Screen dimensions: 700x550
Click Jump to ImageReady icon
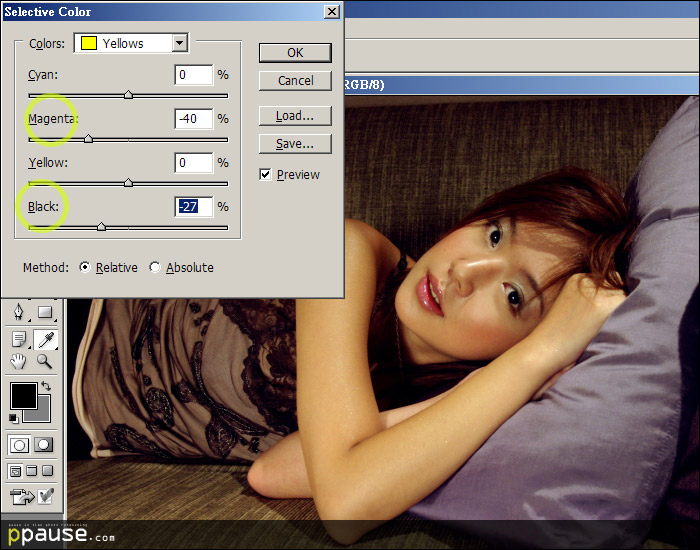click(x=22, y=495)
